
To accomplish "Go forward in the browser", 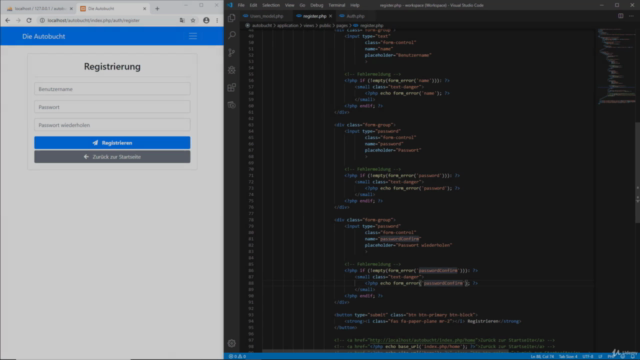I will click(x=18, y=20).
